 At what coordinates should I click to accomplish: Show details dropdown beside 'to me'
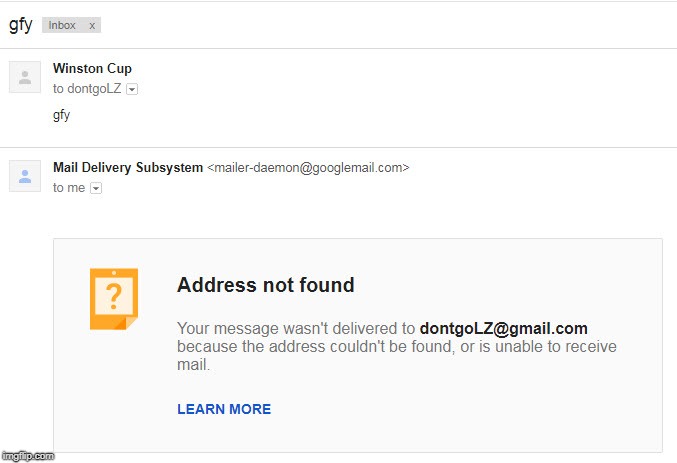pos(96,188)
